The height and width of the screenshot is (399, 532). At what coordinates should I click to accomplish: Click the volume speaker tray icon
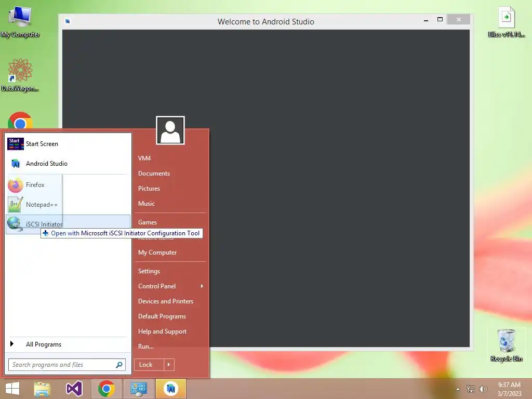coord(483,389)
